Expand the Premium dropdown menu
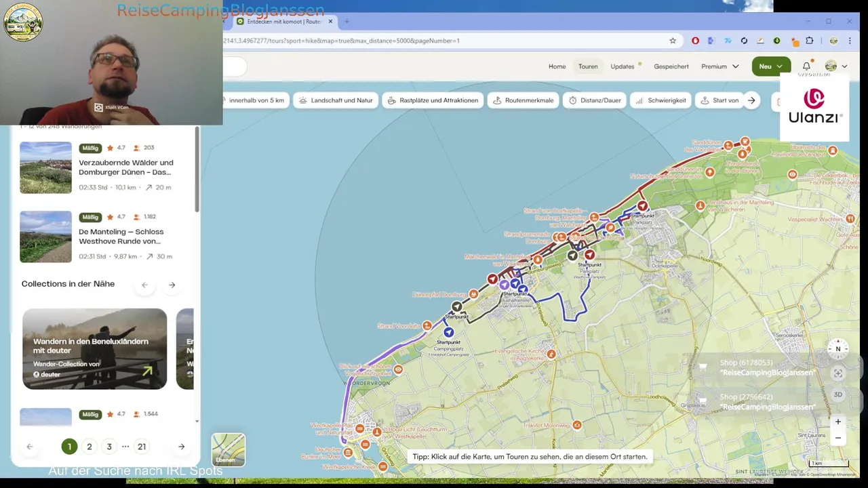Image resolution: width=868 pixels, height=488 pixels. [719, 66]
